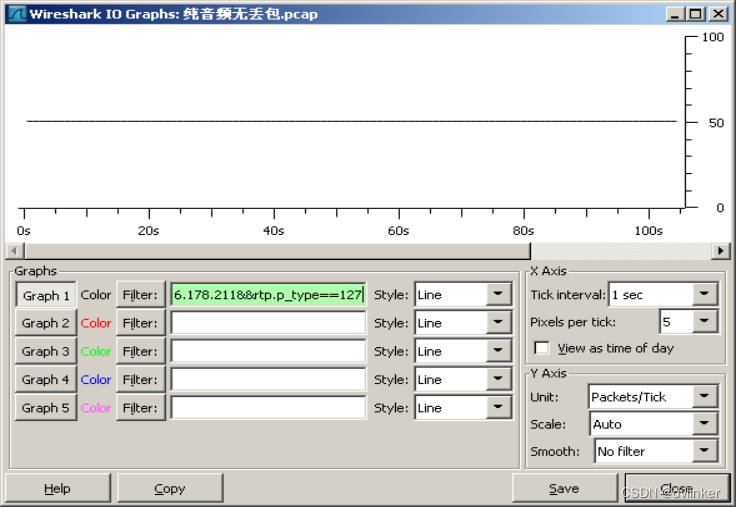This screenshot has height=508, width=736.
Task: Close the IO Graphs window with X
Action: click(x=718, y=14)
